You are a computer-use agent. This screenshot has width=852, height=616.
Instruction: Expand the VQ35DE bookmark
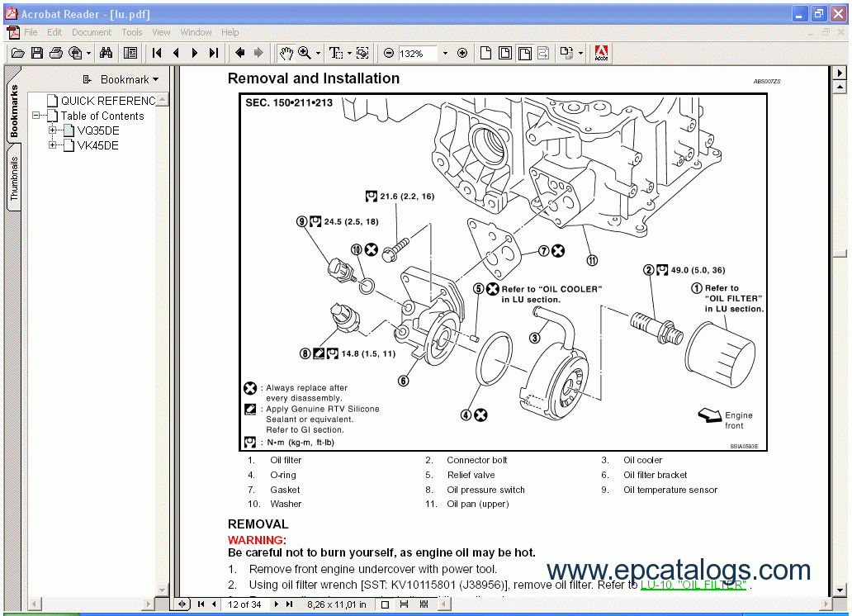53,130
